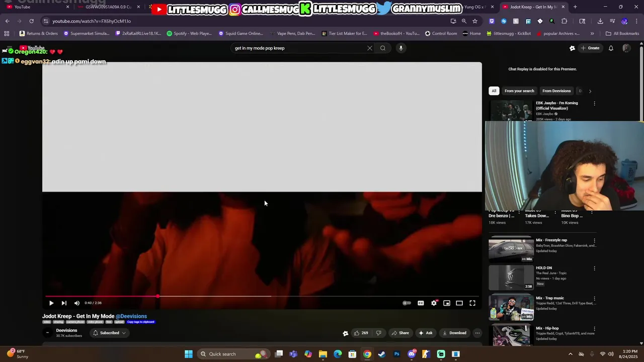This screenshot has width=644, height=362.
Task: Download the video
Action: [454, 333]
